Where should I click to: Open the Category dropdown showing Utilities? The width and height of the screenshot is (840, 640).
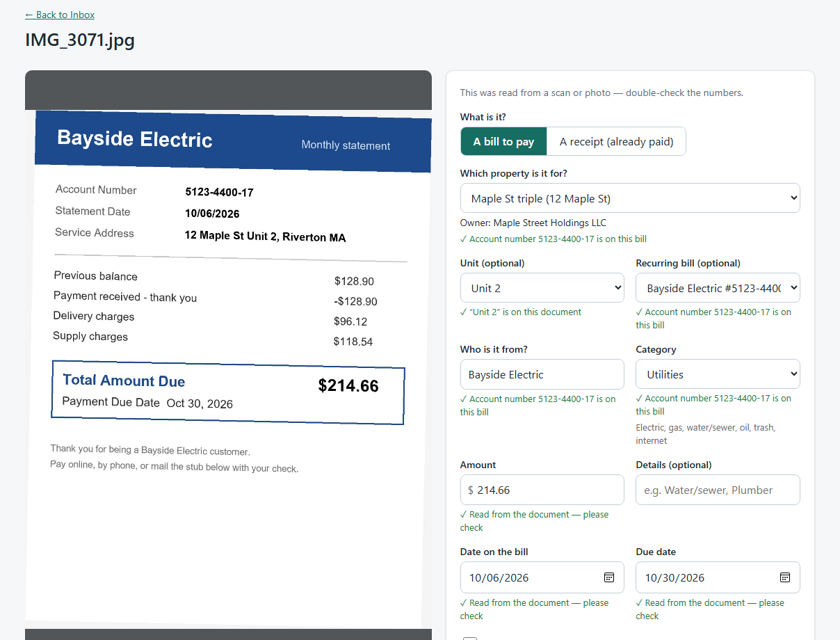click(x=718, y=374)
